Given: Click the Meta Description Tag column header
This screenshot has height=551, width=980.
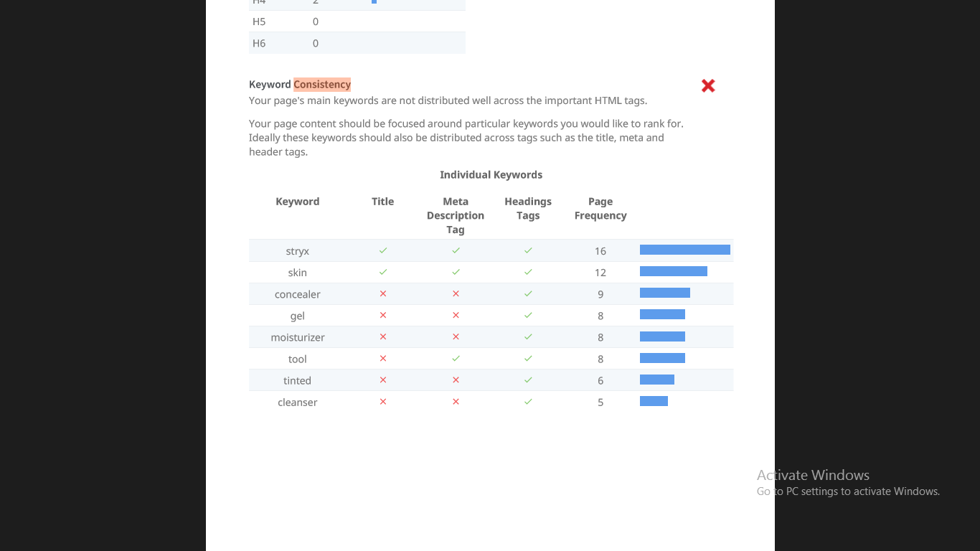Looking at the screenshot, I should pos(456,215).
